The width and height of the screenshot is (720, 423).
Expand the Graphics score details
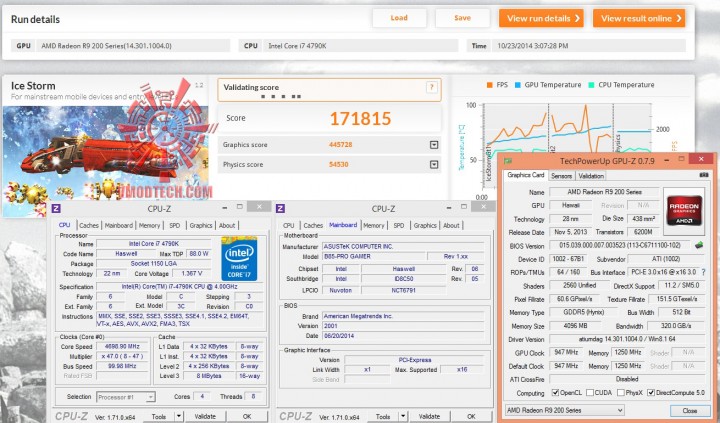434,145
